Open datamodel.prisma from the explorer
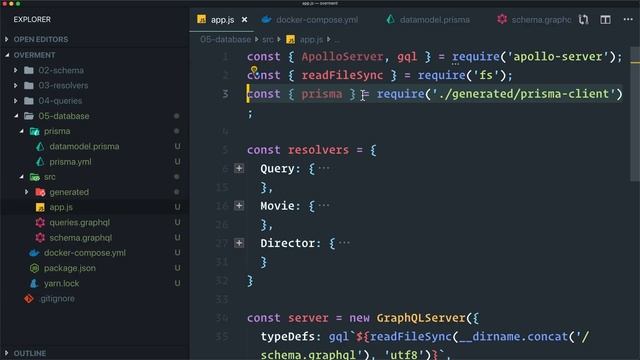Viewport: 640px width, 360px height. pyautogui.click(x=84, y=146)
